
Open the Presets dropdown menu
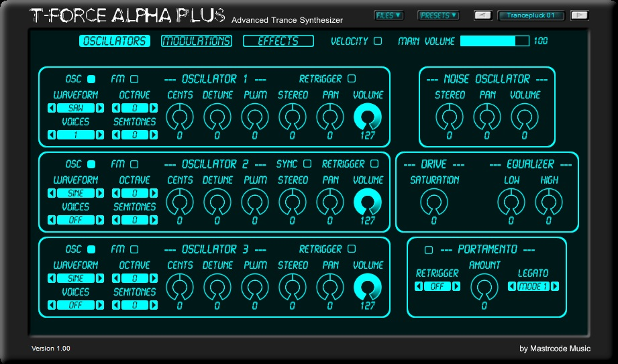pyautogui.click(x=438, y=15)
